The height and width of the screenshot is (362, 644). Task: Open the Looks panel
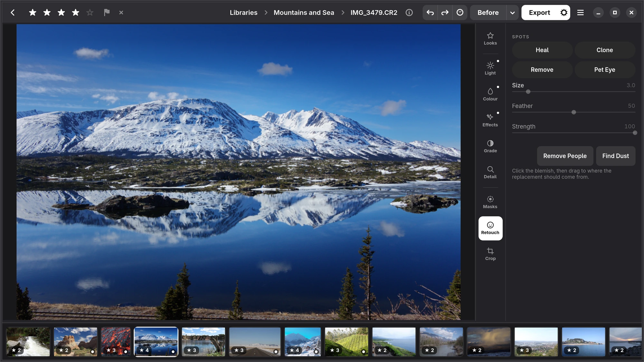pos(490,39)
